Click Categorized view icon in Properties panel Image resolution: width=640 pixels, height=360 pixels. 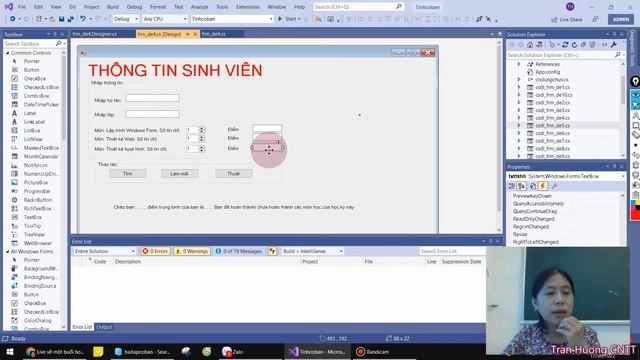click(x=511, y=186)
